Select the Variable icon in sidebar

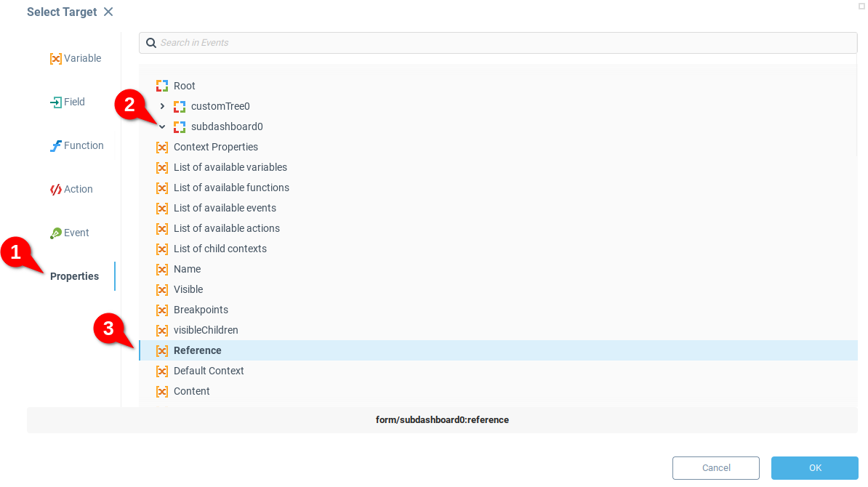point(56,59)
